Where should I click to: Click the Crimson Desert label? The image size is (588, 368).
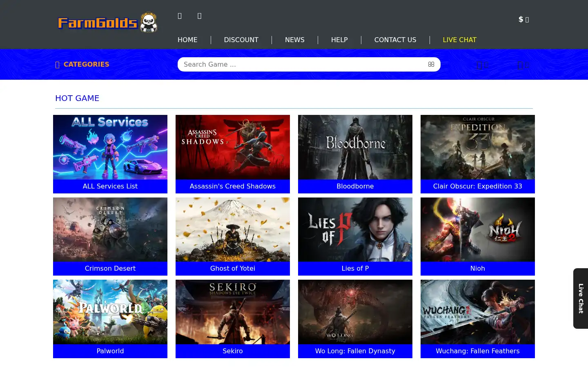pyautogui.click(x=110, y=269)
